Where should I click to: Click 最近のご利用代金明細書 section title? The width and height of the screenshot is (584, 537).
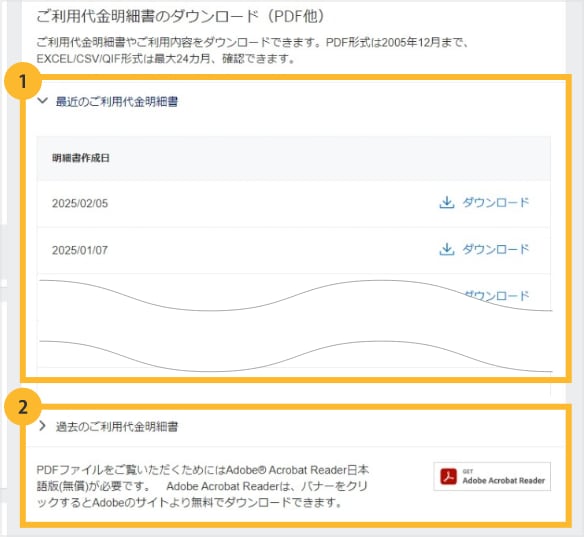117,101
